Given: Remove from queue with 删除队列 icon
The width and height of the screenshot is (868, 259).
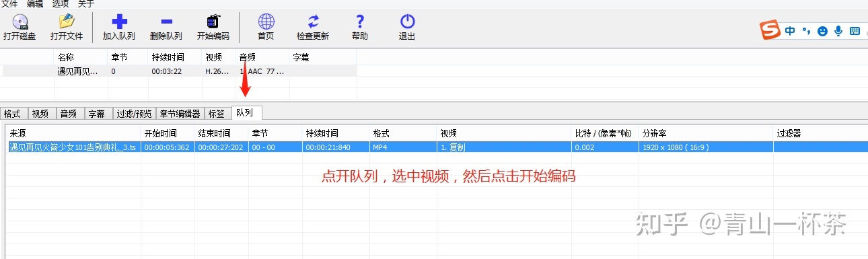Looking at the screenshot, I should [166, 22].
